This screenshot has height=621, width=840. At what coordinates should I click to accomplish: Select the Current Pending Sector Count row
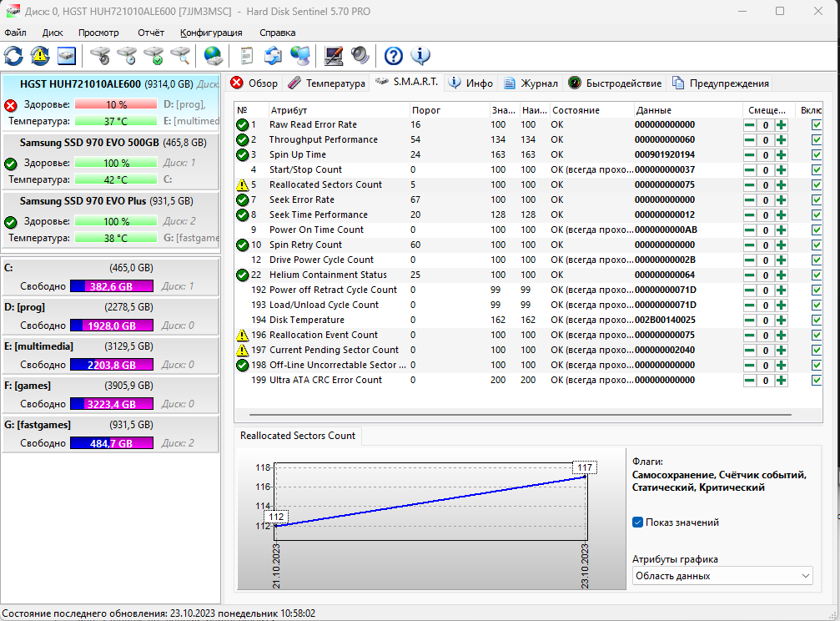click(x=334, y=350)
